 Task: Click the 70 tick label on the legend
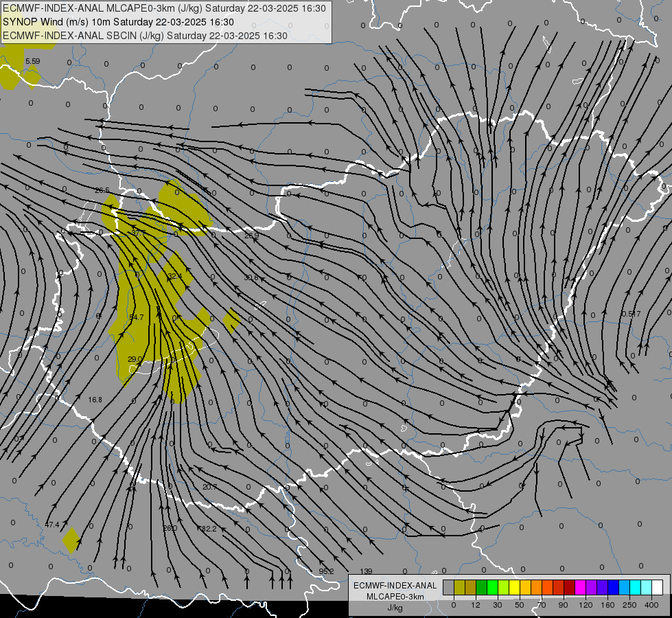[542, 605]
